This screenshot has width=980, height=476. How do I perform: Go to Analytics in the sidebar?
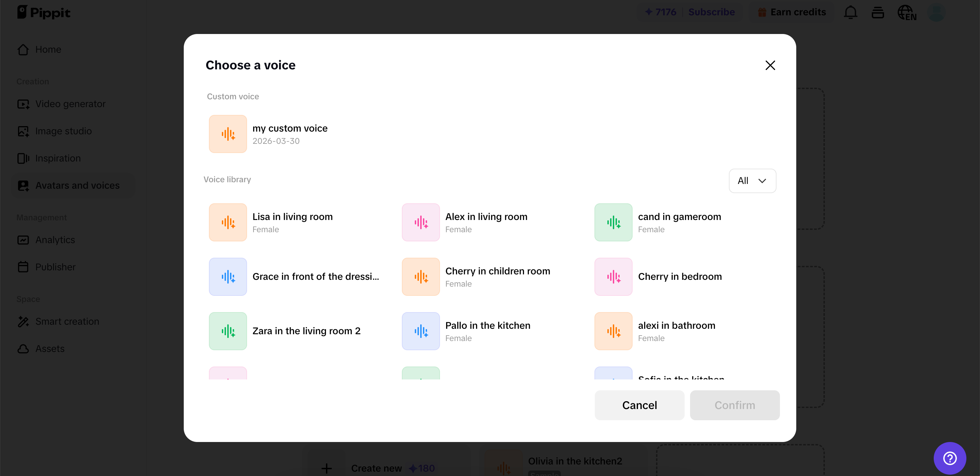(55, 240)
